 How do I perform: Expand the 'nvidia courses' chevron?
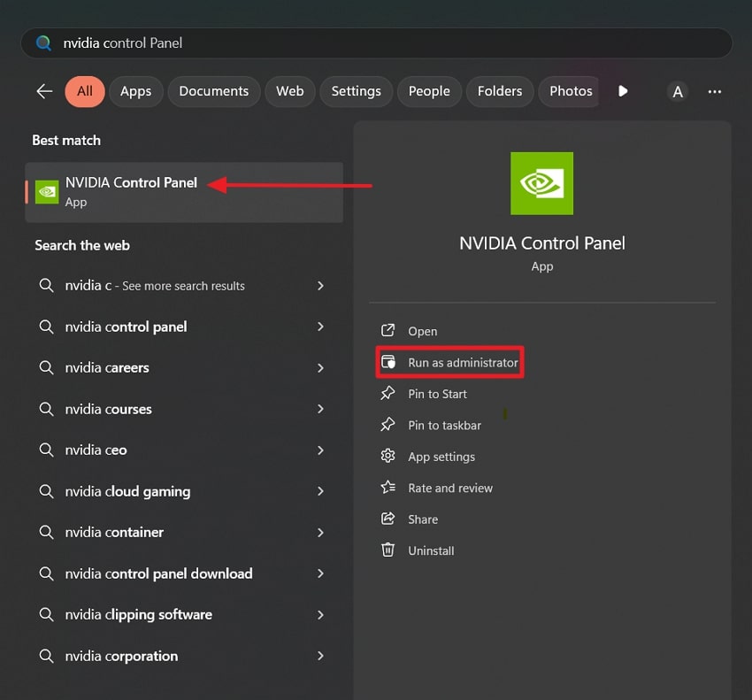tap(320, 409)
